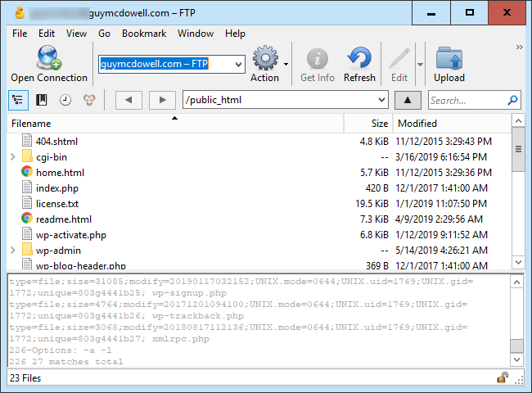Switch to browser outline view icon
The width and height of the screenshot is (532, 393).
click(x=18, y=100)
